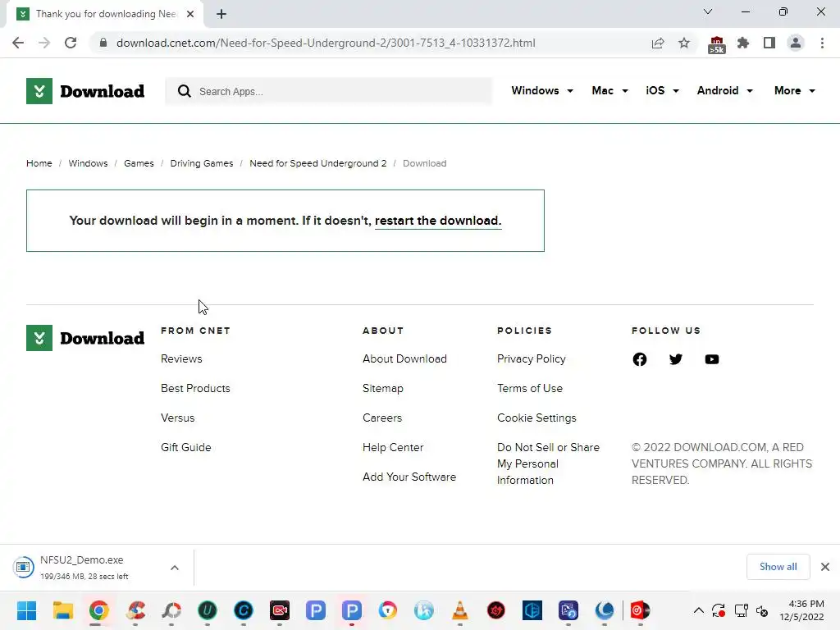
Task: Expand the Windows dropdown menu
Action: point(542,90)
